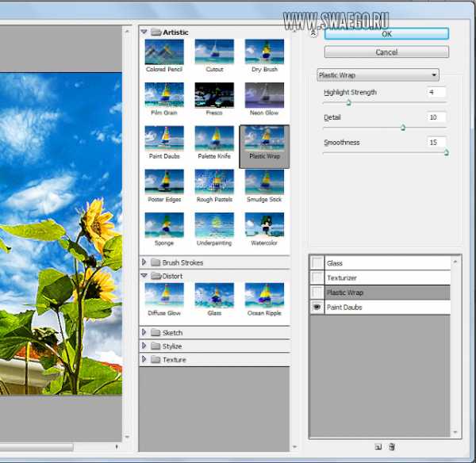Click the Cancel button

[x=386, y=52]
